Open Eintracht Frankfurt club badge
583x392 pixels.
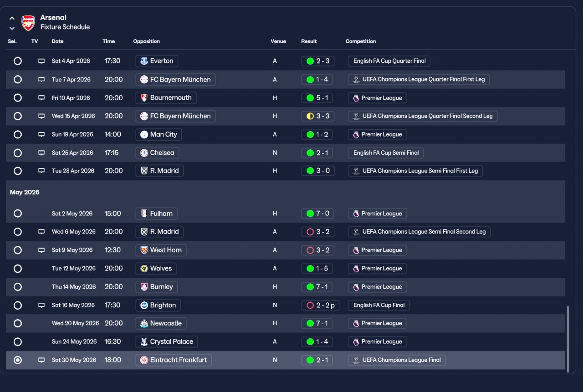[x=144, y=360]
